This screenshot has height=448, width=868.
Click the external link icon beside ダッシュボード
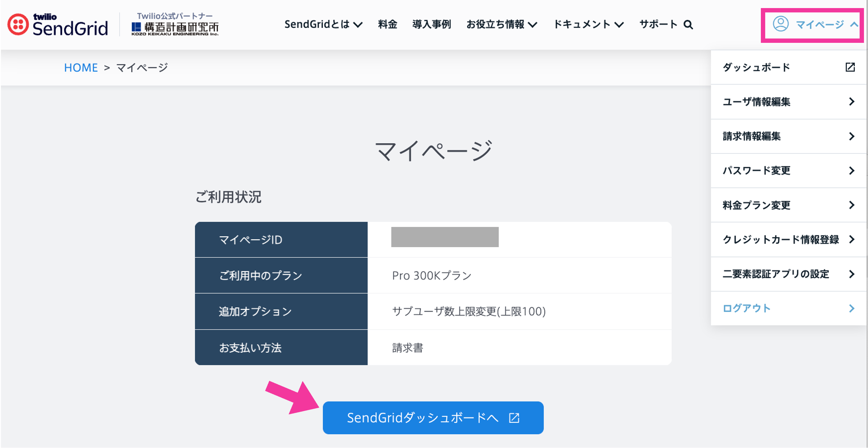(850, 67)
